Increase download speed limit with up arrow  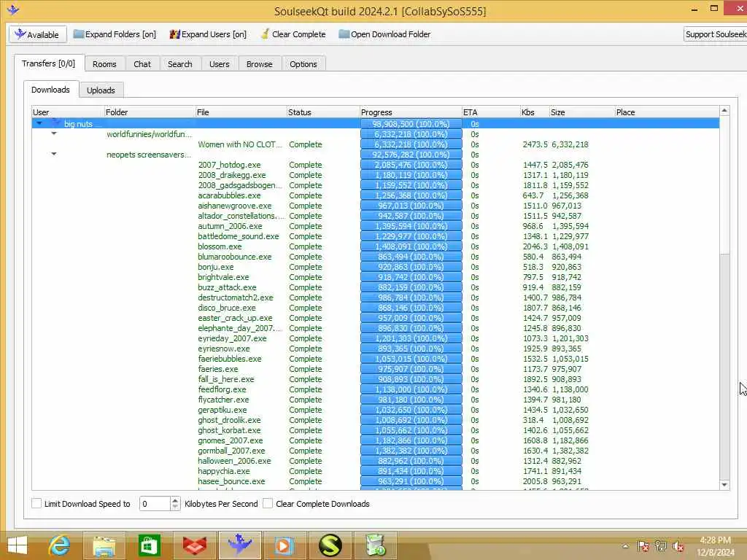click(175, 500)
